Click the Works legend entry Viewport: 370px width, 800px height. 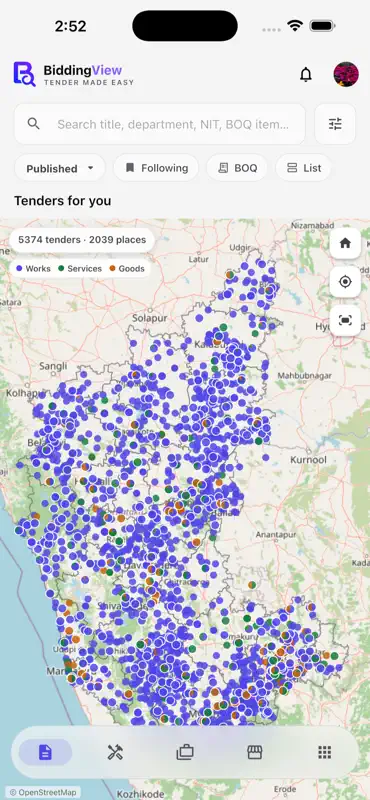(x=34, y=268)
